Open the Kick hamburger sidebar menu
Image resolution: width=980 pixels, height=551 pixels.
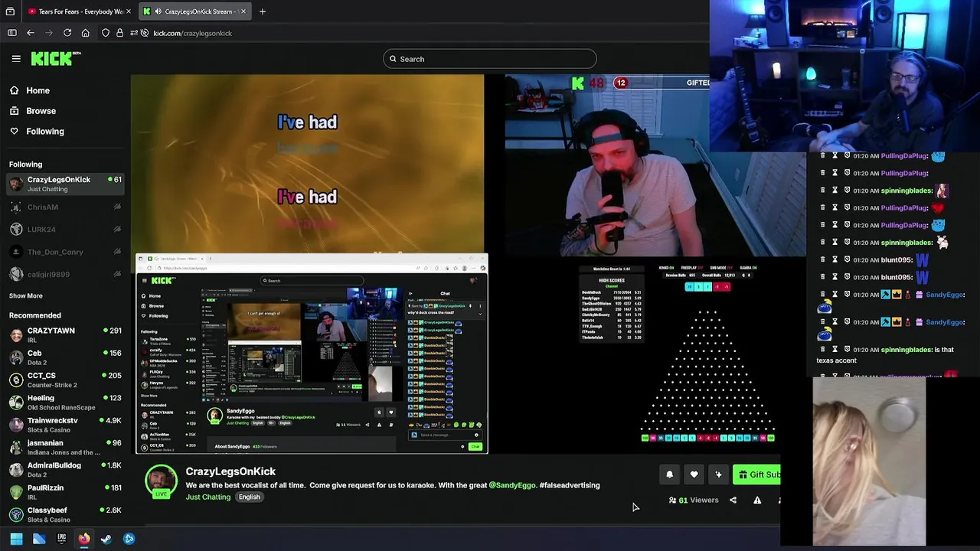[x=16, y=58]
